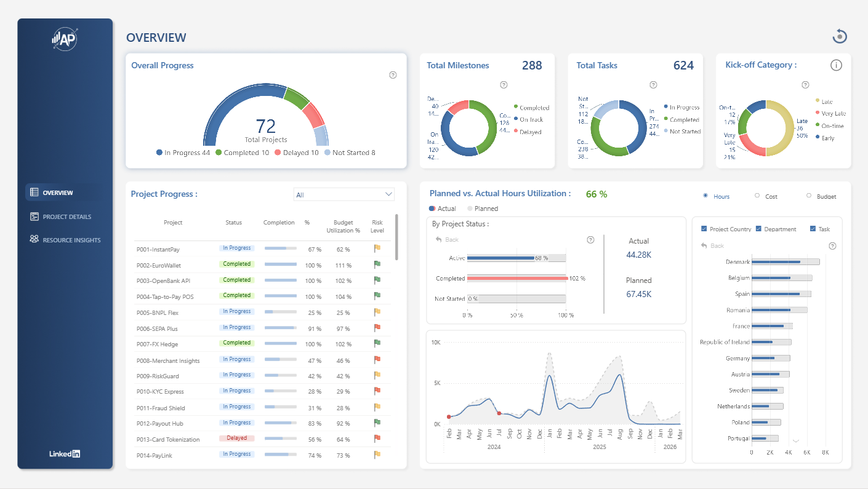
Task: Click the help icon in Total Milestones card
Action: pos(504,85)
